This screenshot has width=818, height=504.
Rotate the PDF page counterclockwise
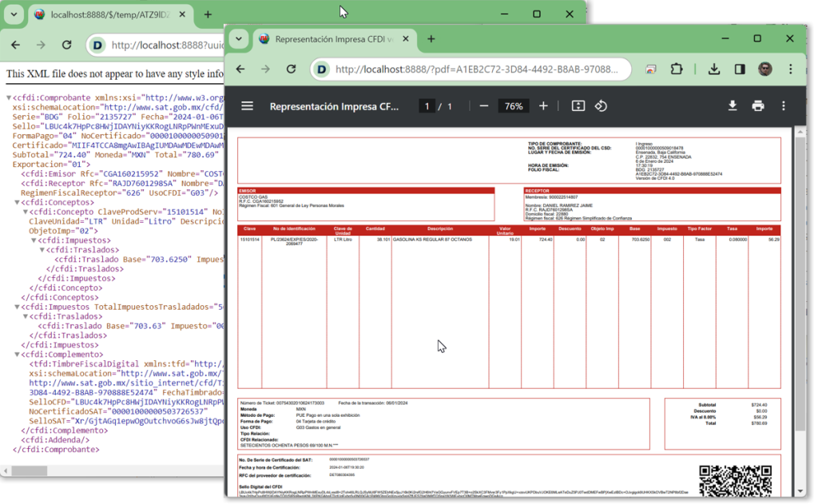point(602,106)
